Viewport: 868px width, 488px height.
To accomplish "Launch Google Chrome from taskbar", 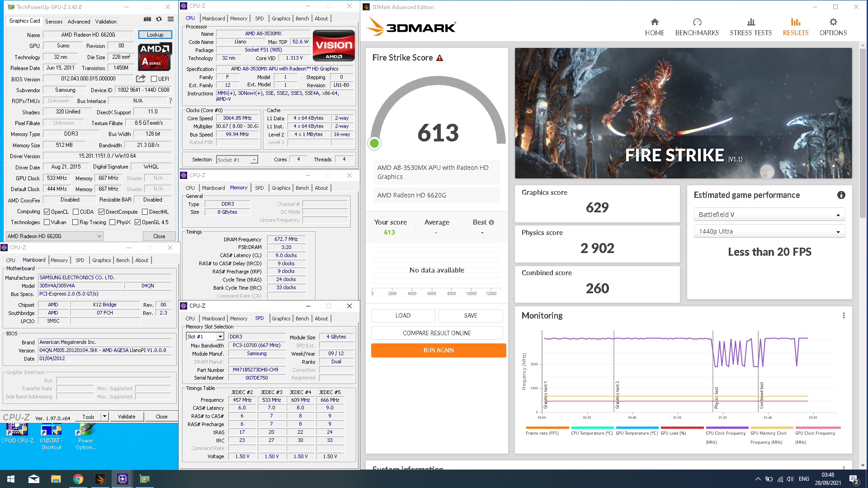I will point(78,479).
